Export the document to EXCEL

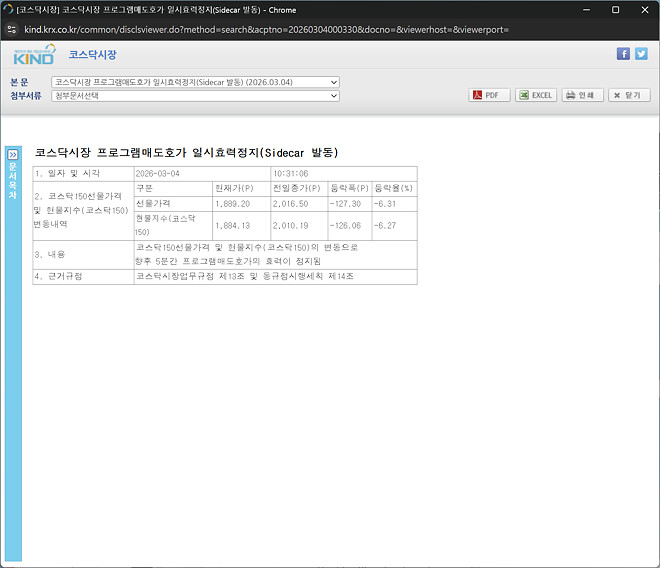pos(535,96)
